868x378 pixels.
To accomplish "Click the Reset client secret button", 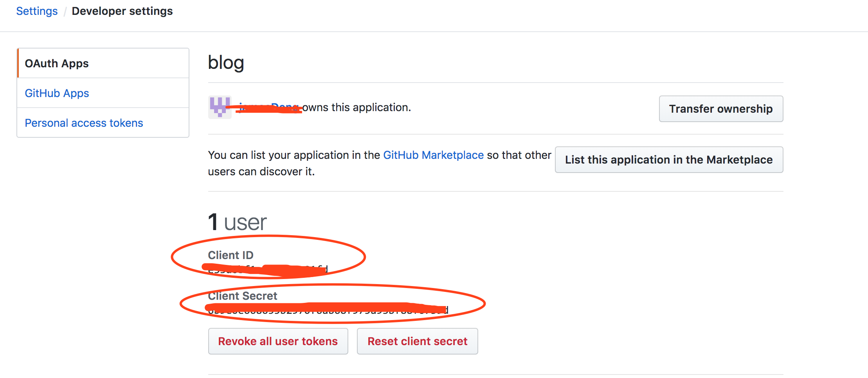I will (417, 341).
